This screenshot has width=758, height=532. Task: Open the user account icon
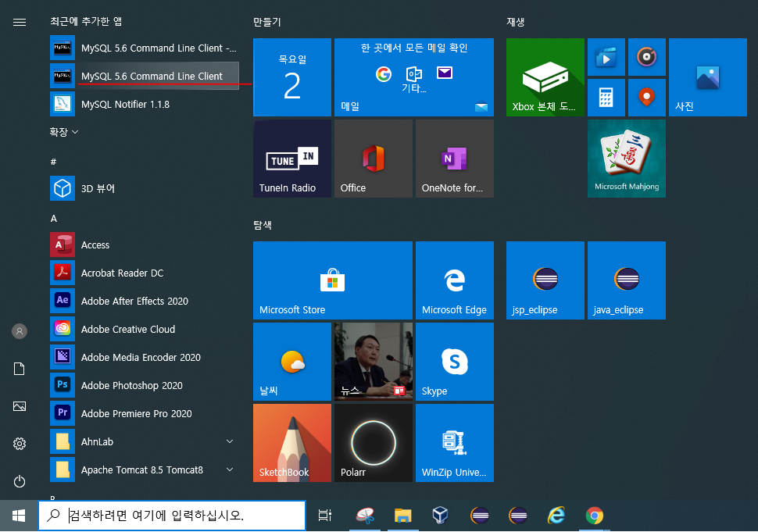[x=20, y=331]
